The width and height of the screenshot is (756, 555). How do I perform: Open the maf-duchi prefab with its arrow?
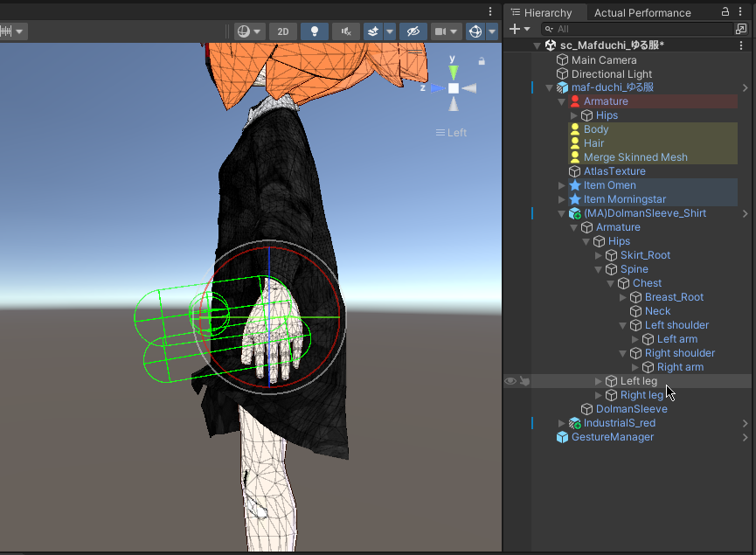point(745,87)
